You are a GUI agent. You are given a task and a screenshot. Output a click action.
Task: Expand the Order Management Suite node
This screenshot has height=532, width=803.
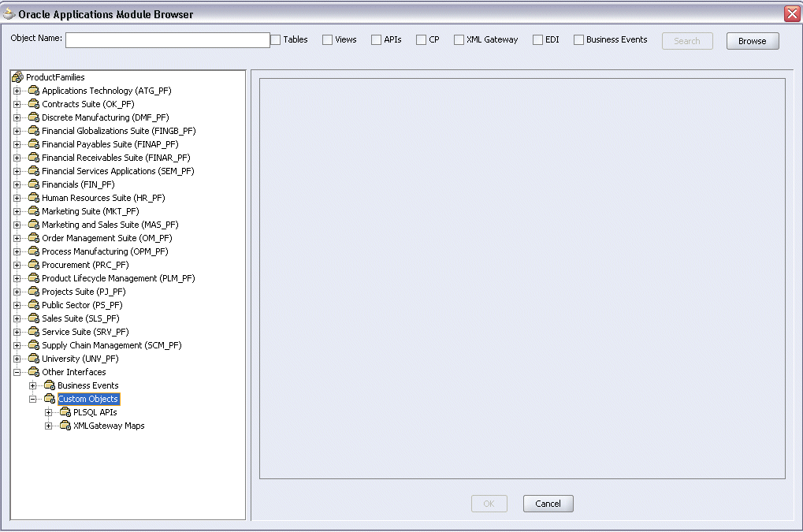pos(17,239)
